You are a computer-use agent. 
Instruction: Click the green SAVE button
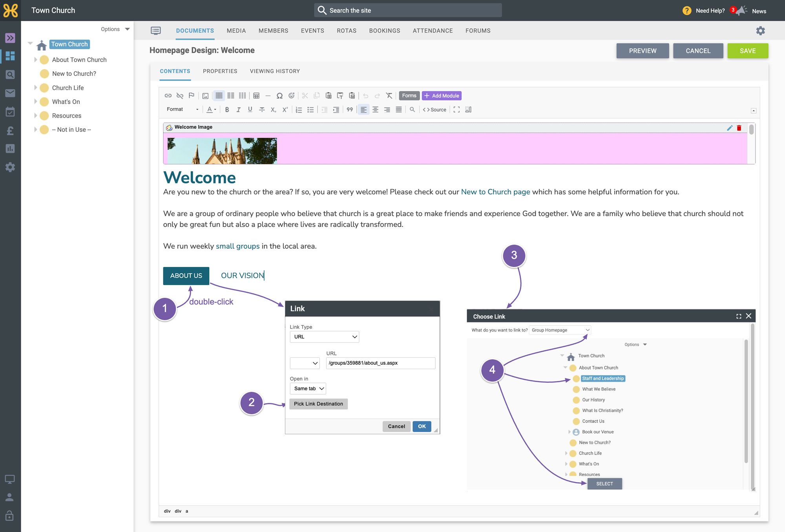point(748,51)
